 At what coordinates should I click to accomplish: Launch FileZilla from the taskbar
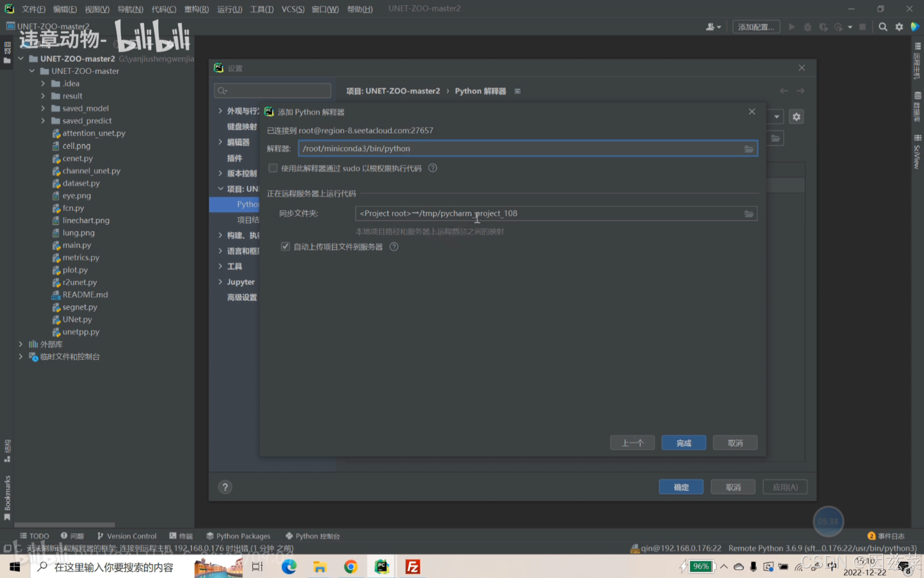point(412,567)
